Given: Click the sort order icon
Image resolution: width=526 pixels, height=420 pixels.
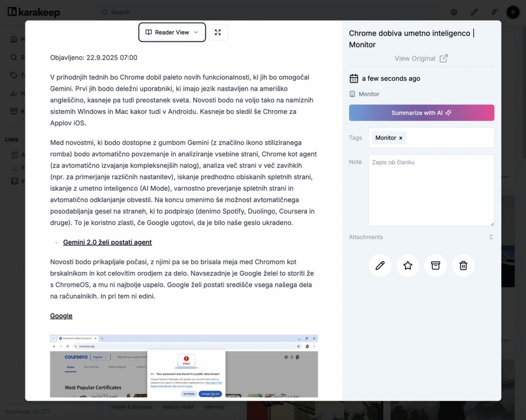Looking at the screenshot, I should point(494,12).
